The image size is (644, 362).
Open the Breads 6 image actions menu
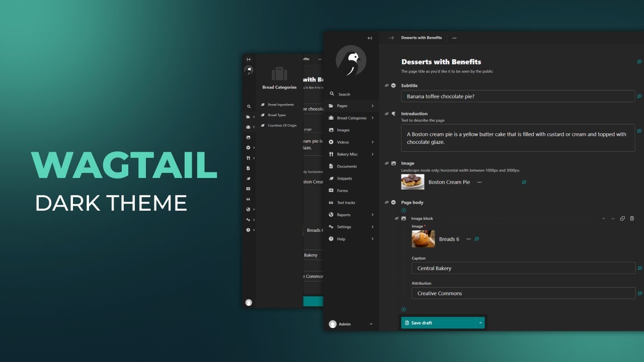[x=468, y=239]
